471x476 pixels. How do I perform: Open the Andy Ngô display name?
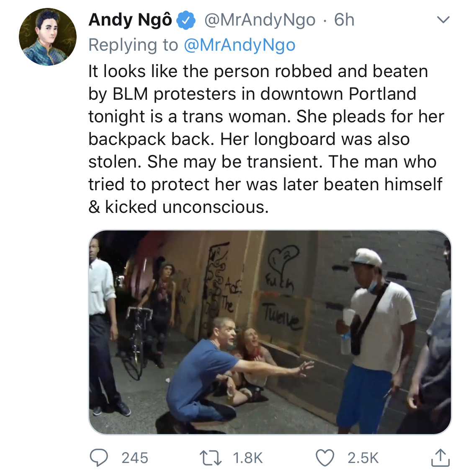coord(130,20)
